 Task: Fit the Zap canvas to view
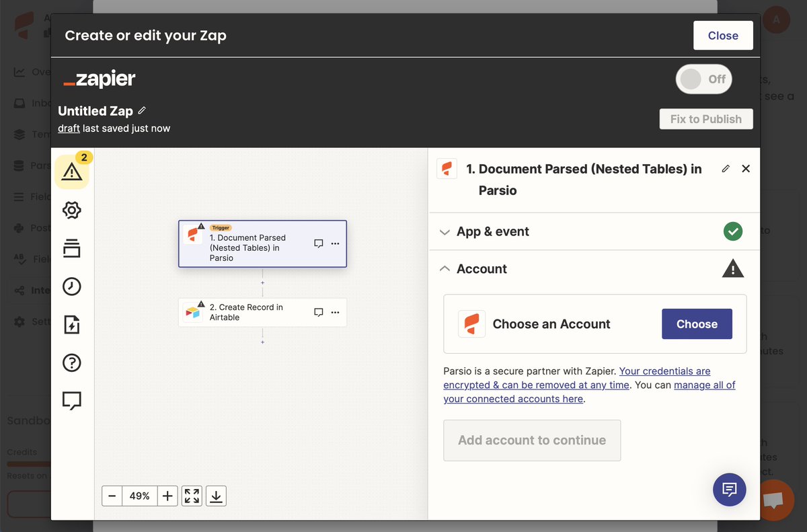[192, 495]
